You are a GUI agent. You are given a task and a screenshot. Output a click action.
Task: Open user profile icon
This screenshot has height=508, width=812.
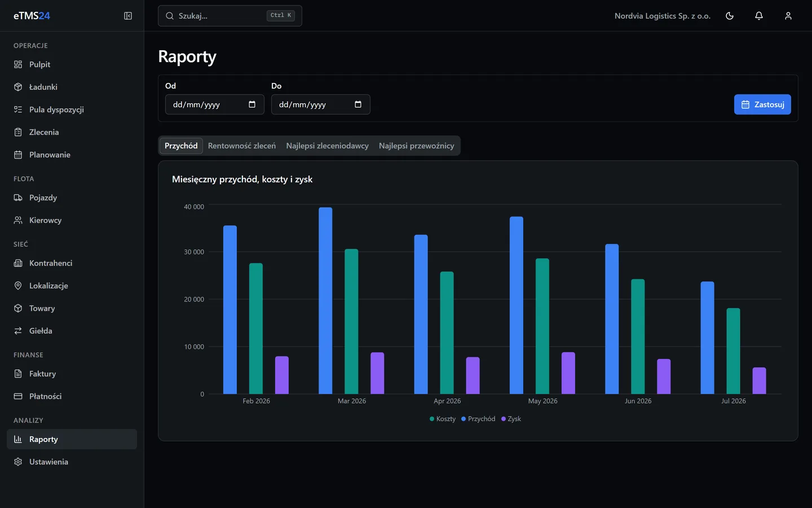tap(788, 16)
